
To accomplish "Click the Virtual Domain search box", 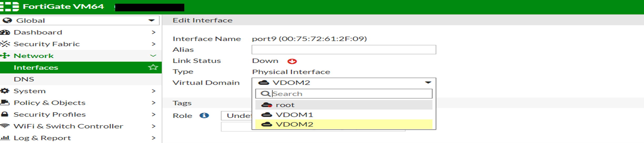I will [347, 94].
